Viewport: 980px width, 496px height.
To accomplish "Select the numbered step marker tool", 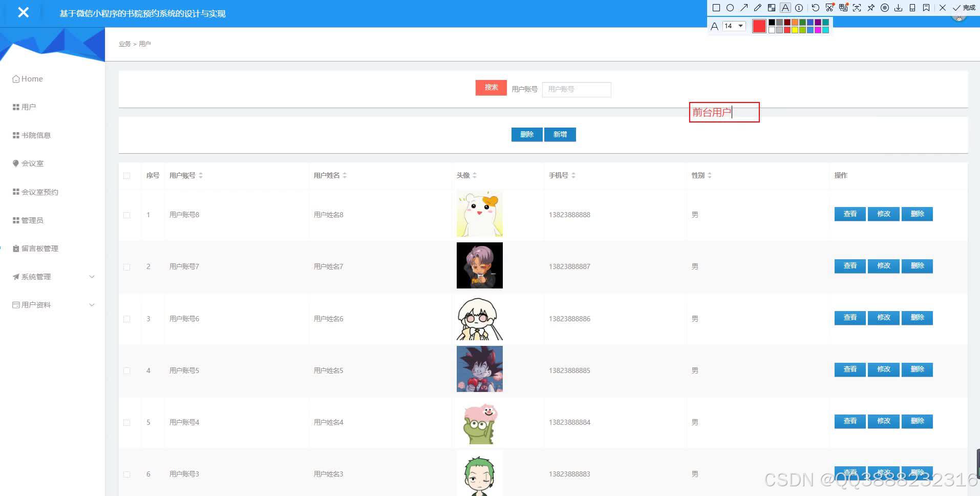I will pyautogui.click(x=799, y=8).
